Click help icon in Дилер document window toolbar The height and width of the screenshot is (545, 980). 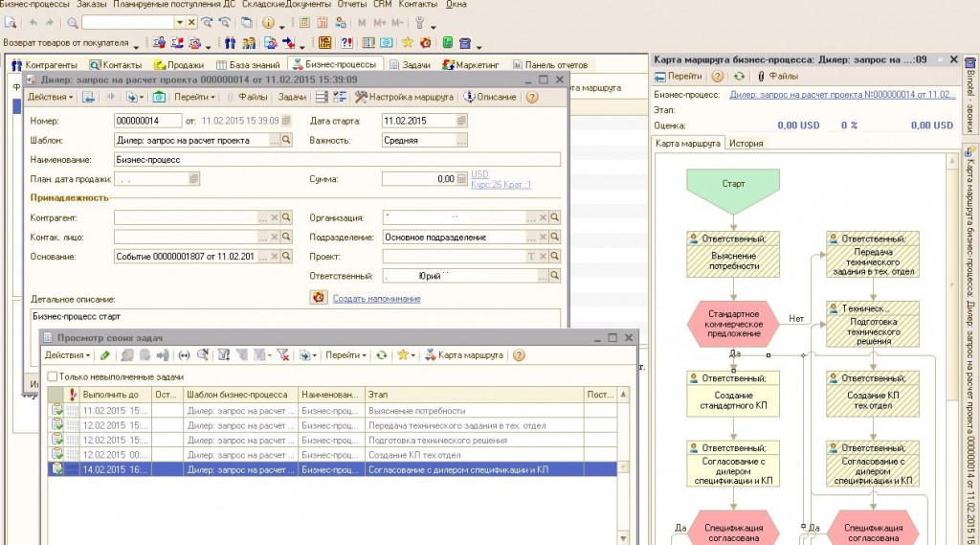pyautogui.click(x=532, y=97)
